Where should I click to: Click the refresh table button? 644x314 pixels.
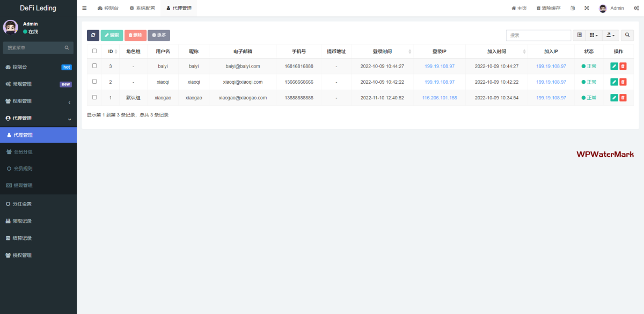click(x=93, y=35)
